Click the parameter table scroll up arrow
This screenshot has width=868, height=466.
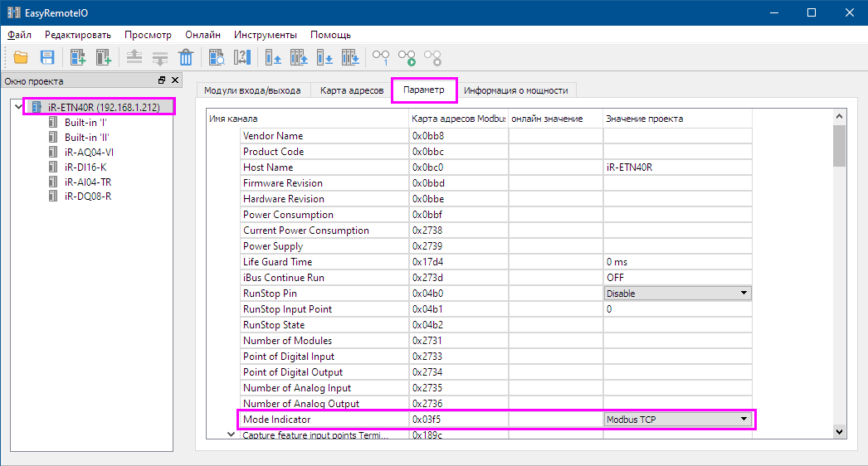(x=839, y=116)
